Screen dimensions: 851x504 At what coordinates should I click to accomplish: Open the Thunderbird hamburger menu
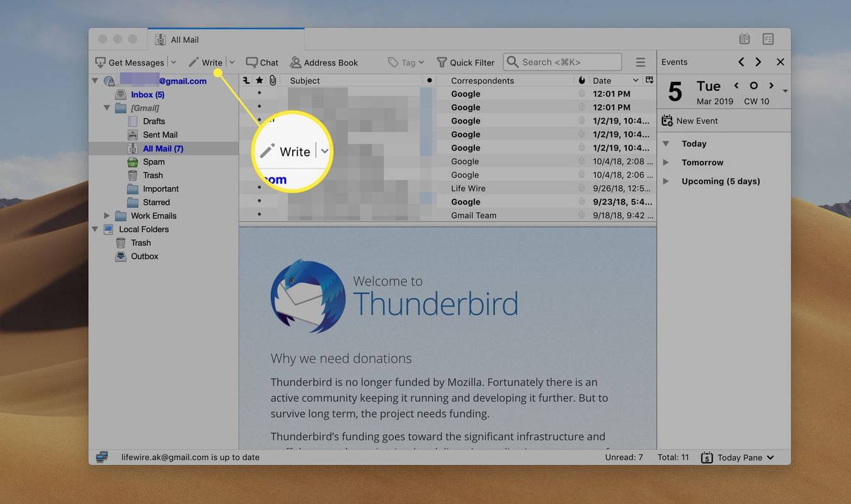click(x=641, y=62)
